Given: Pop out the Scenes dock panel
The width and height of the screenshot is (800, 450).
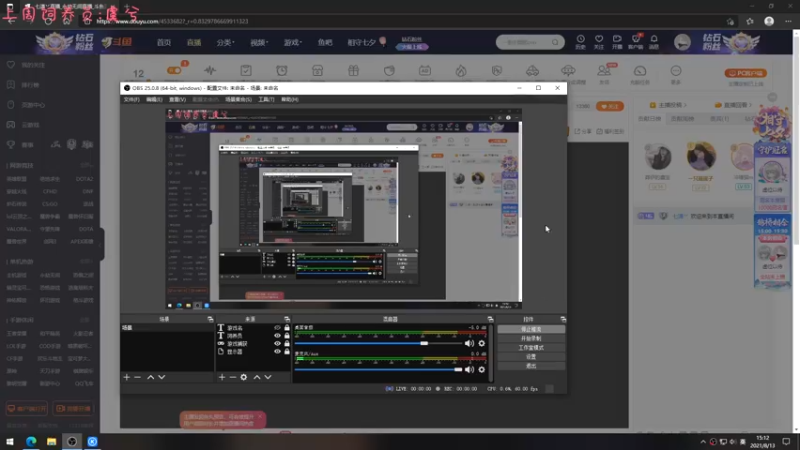Looking at the screenshot, I should (210, 319).
